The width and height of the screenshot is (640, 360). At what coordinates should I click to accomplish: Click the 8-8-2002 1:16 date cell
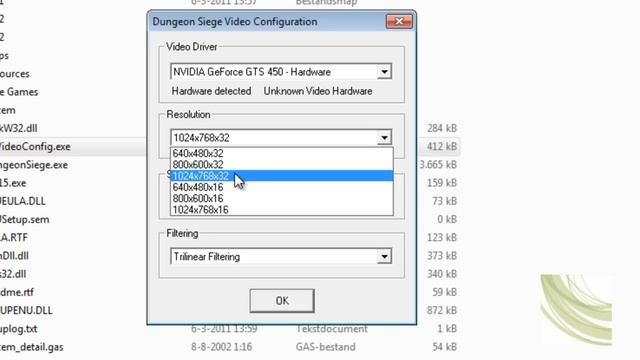pyautogui.click(x=221, y=347)
